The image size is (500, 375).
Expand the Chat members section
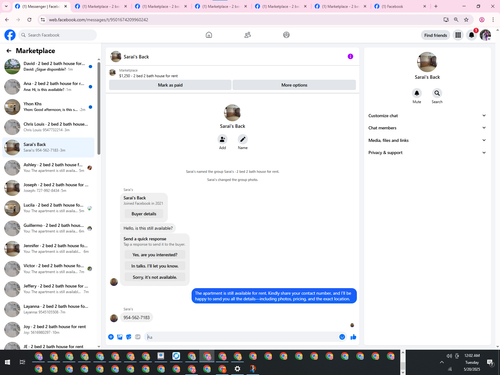pyautogui.click(x=427, y=128)
